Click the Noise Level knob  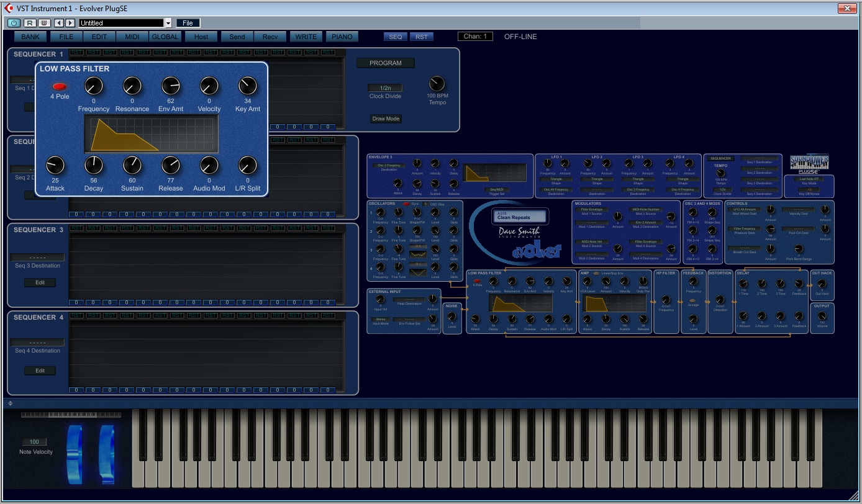tap(451, 317)
